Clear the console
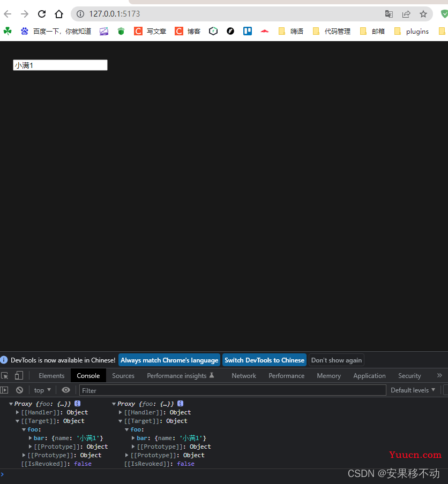This screenshot has width=448, height=484. coord(19,390)
